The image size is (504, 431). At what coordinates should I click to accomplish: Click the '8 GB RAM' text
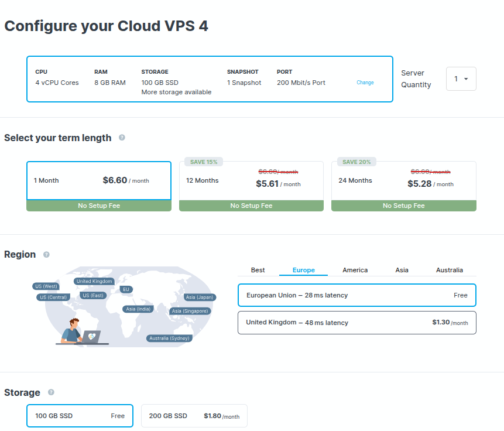[x=110, y=83]
